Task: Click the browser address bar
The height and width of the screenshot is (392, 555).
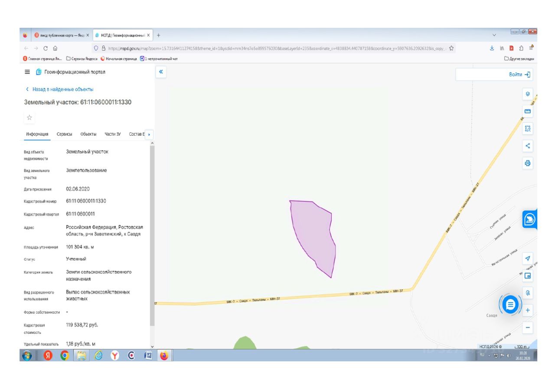Action: 273,49
